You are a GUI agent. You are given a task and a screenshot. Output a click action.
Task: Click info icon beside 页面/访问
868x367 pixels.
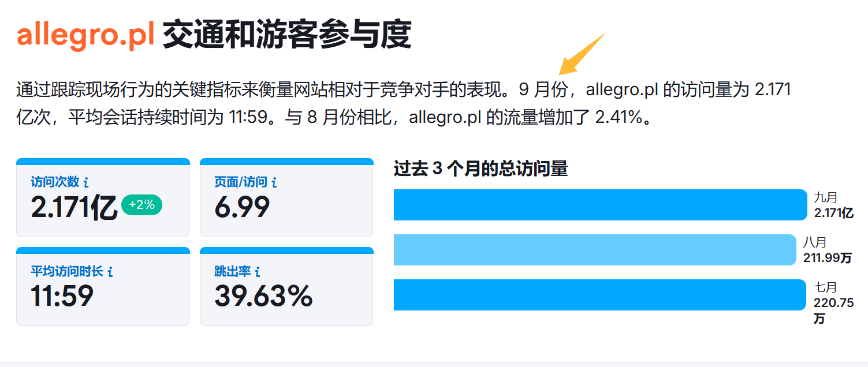click(x=274, y=183)
